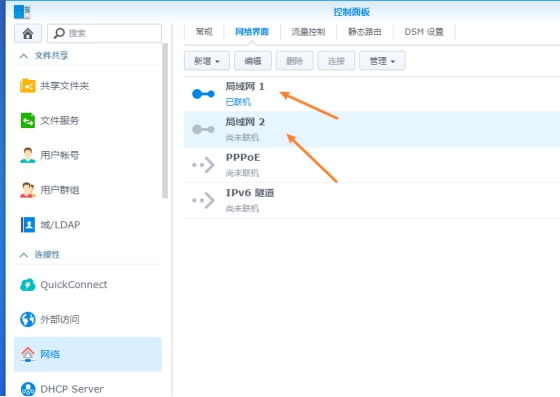
Task: Collapse the 连接性 section
Action: coord(24,255)
